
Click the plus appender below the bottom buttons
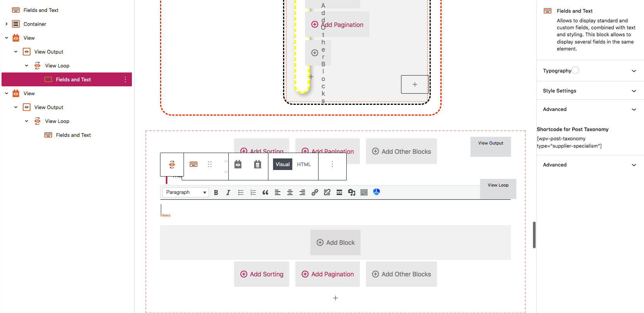[x=335, y=298]
